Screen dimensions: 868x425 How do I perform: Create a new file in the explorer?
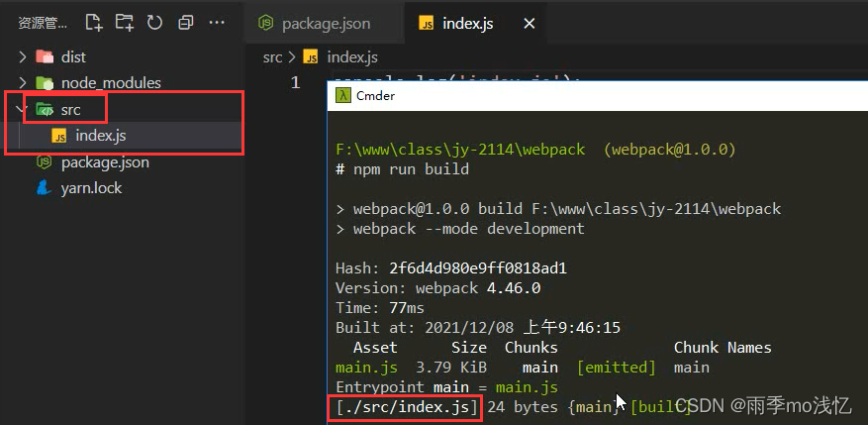click(94, 23)
